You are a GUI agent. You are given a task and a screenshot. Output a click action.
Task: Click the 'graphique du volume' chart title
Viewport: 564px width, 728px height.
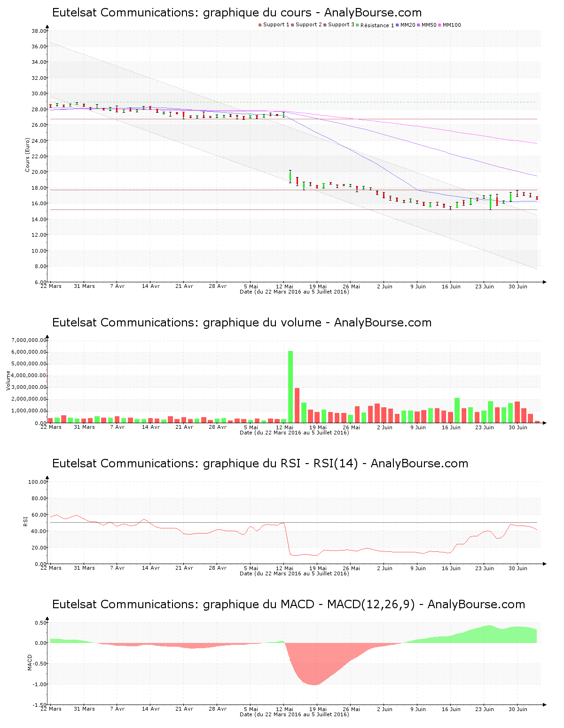click(242, 323)
